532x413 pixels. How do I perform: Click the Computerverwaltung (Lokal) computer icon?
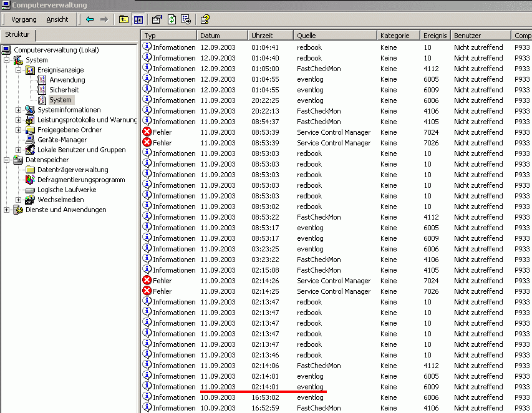(x=6, y=50)
